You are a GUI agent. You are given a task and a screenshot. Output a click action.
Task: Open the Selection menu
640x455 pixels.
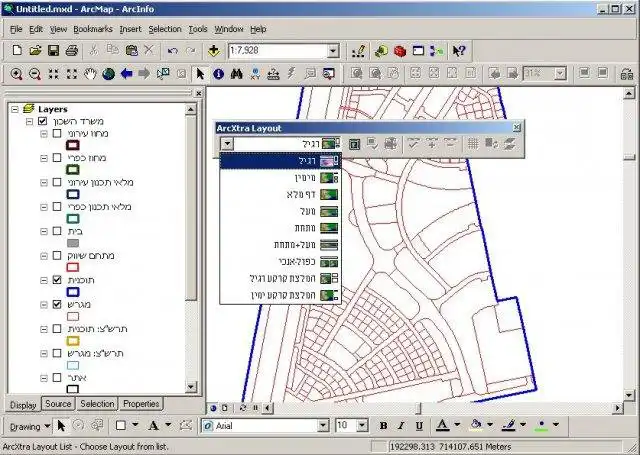(164, 29)
